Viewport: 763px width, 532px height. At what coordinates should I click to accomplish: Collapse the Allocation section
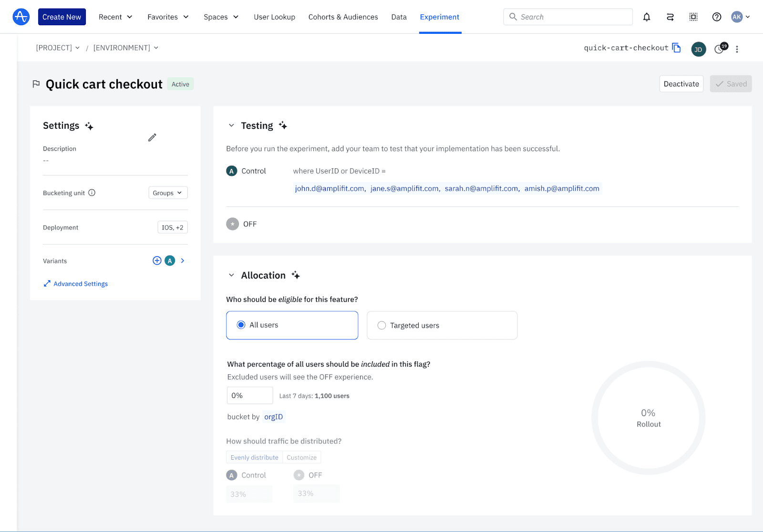(231, 275)
